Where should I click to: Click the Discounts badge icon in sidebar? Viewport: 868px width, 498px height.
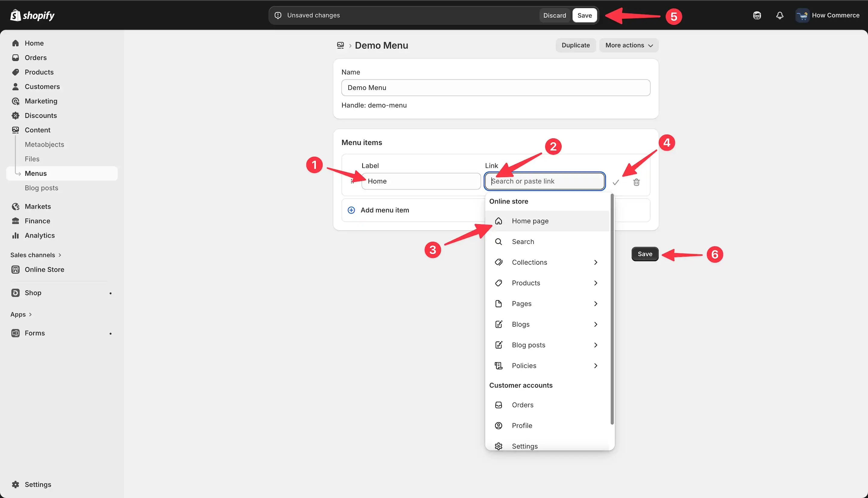(15, 116)
